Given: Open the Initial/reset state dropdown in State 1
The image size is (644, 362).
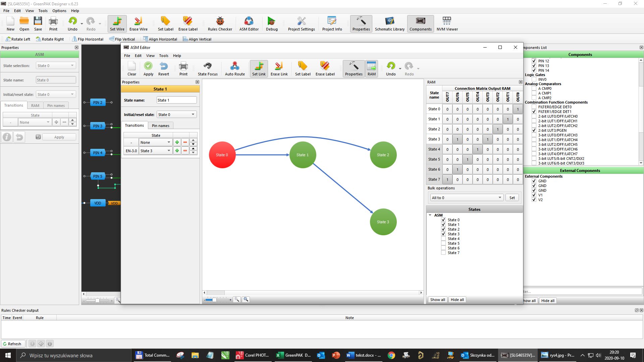Looking at the screenshot, I should 176,115.
